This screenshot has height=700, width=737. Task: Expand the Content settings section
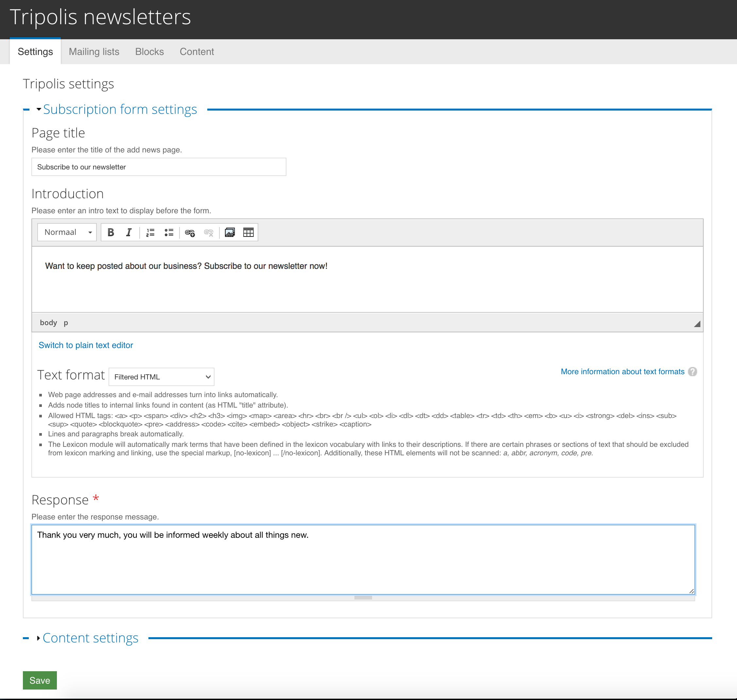90,638
